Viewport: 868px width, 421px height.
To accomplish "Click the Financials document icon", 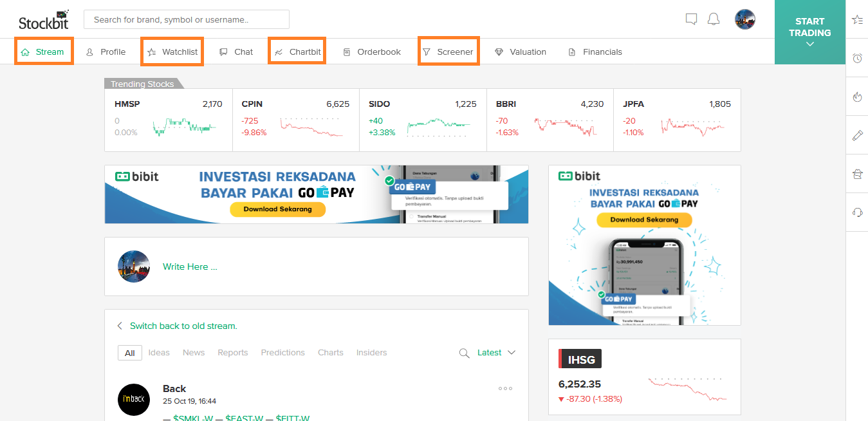I will [571, 52].
